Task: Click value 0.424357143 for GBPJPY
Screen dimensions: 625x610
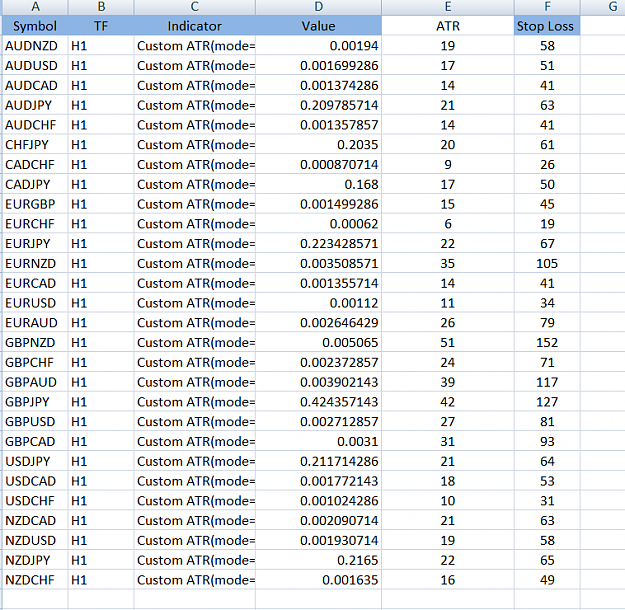Action: [x=318, y=402]
